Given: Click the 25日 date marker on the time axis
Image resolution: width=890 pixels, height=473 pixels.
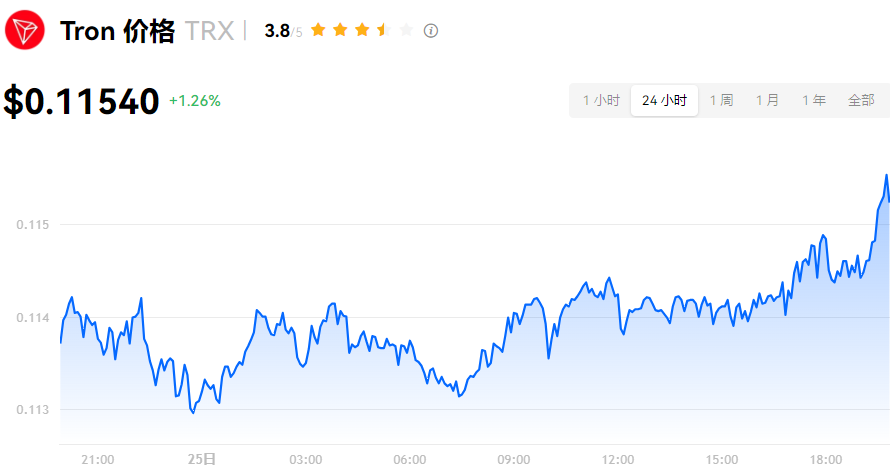Looking at the screenshot, I should [201, 459].
